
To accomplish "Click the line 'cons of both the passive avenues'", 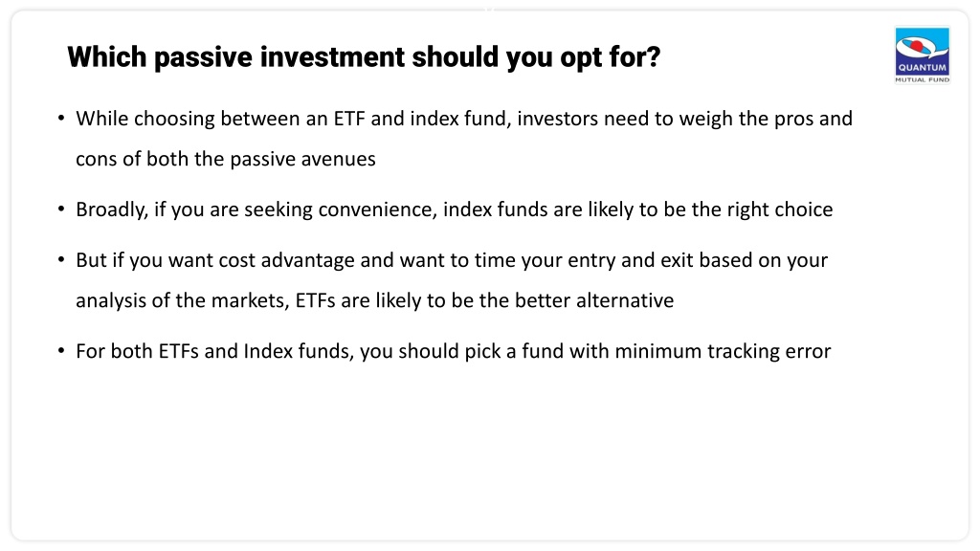I will pos(226,159).
